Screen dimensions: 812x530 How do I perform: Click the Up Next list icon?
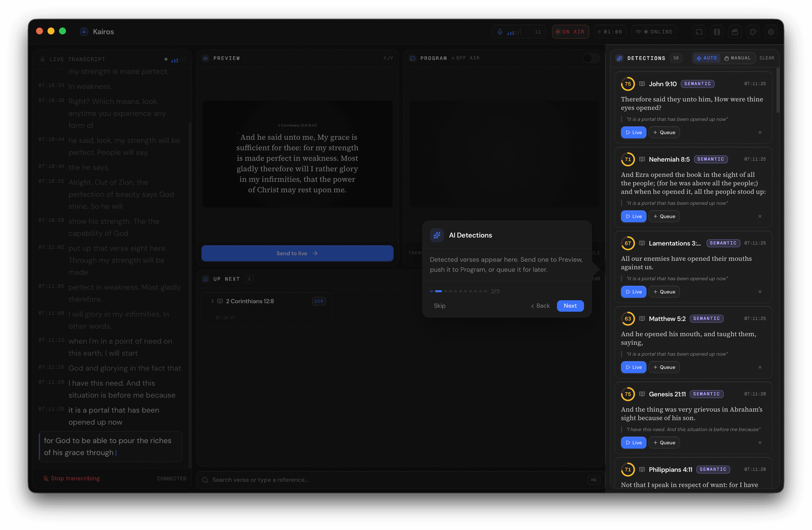click(x=205, y=279)
